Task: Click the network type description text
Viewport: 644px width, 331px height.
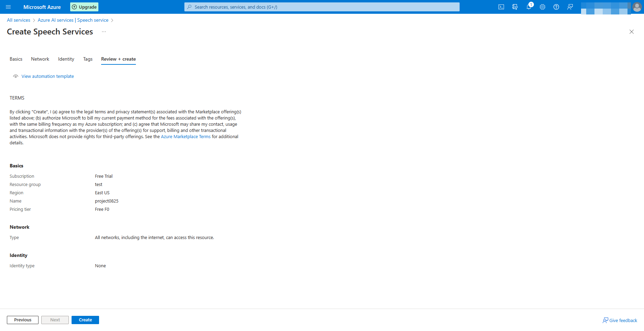Action: [154, 238]
